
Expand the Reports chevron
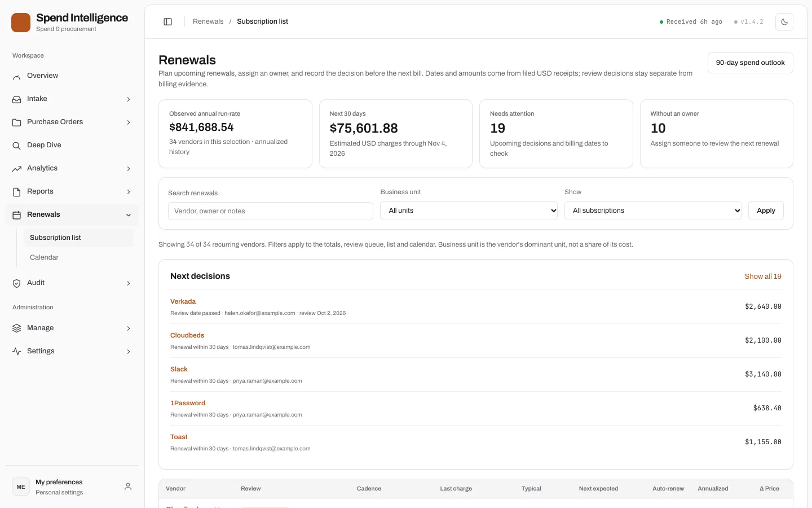click(x=129, y=192)
